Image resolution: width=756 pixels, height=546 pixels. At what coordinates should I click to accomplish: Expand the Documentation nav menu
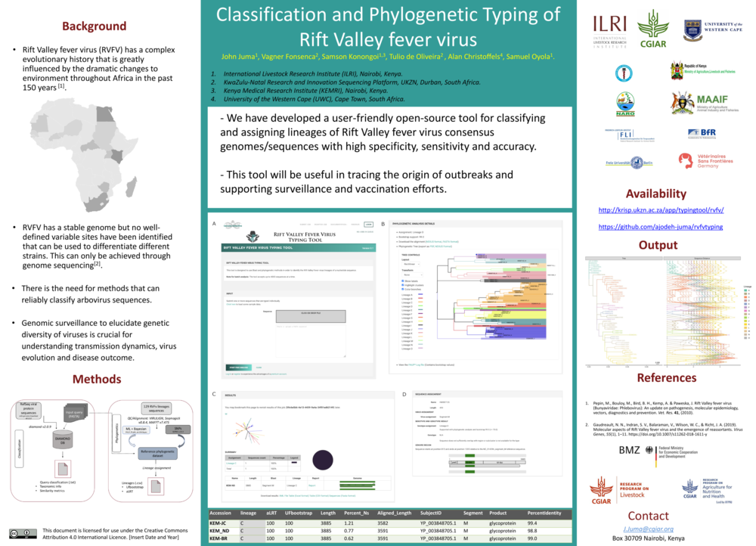[x=339, y=225]
